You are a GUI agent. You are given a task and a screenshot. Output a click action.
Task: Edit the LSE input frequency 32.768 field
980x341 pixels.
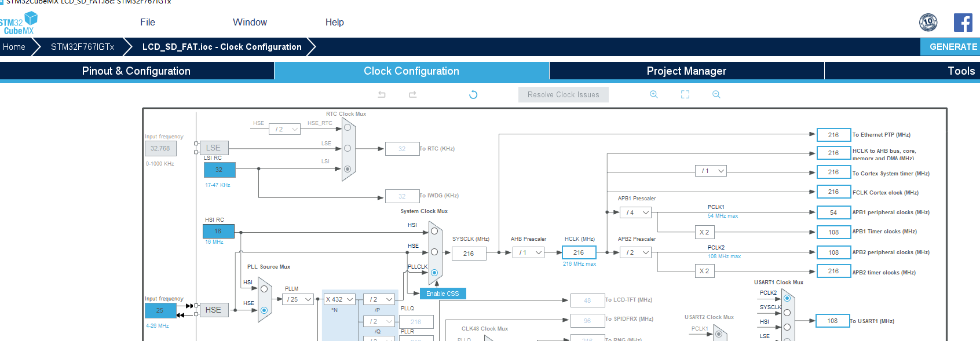(x=160, y=148)
